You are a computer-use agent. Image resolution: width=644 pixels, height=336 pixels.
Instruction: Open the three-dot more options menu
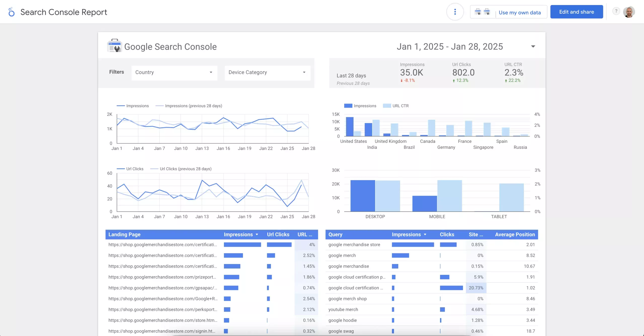pyautogui.click(x=455, y=12)
